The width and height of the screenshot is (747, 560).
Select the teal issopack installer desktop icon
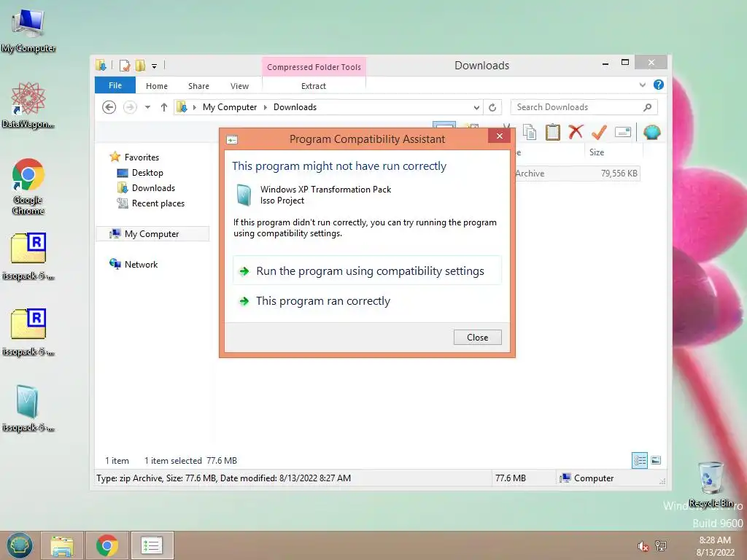click(28, 408)
